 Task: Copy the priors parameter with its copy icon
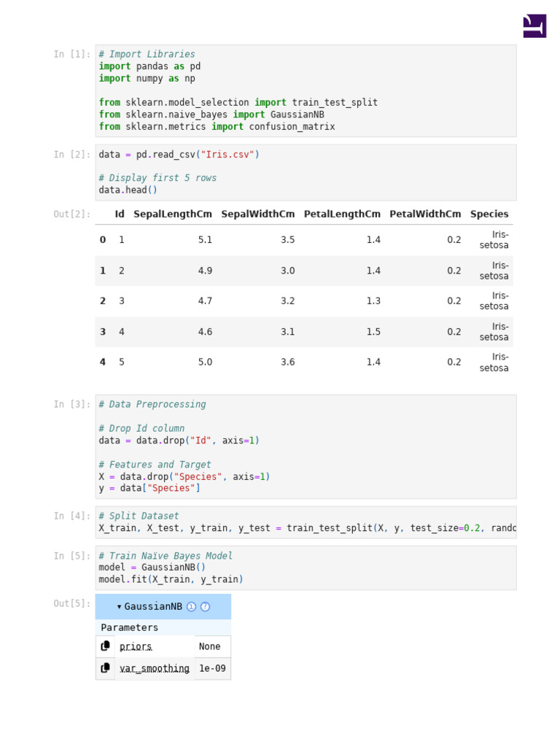(105, 646)
